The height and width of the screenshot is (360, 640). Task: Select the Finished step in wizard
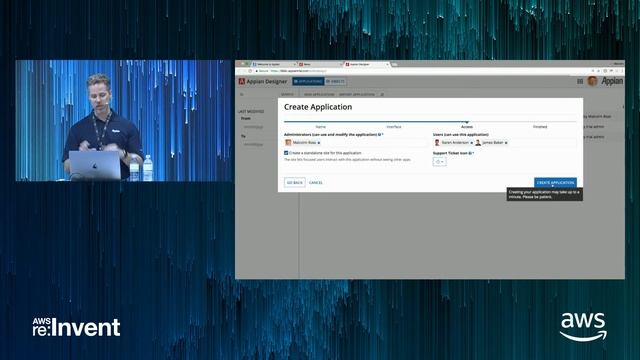click(x=540, y=127)
